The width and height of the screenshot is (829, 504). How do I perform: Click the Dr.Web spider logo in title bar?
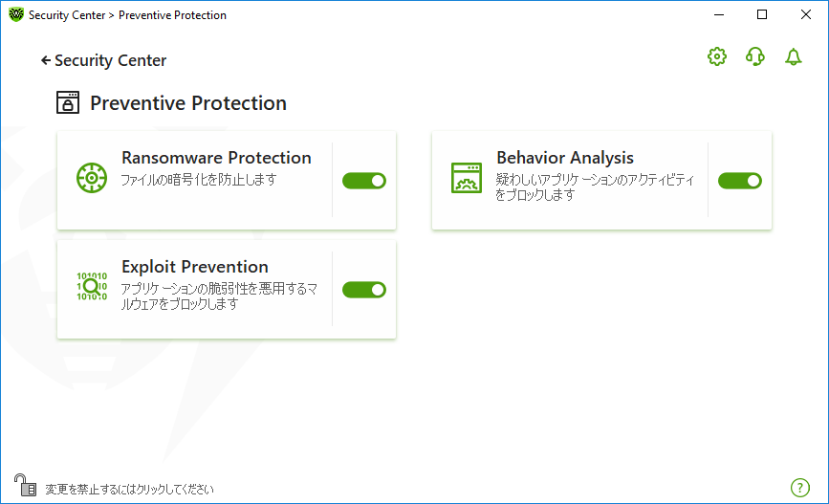(x=16, y=14)
